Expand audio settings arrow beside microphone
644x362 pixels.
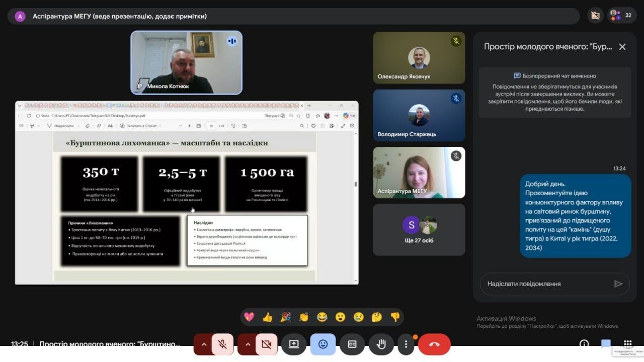(203, 344)
